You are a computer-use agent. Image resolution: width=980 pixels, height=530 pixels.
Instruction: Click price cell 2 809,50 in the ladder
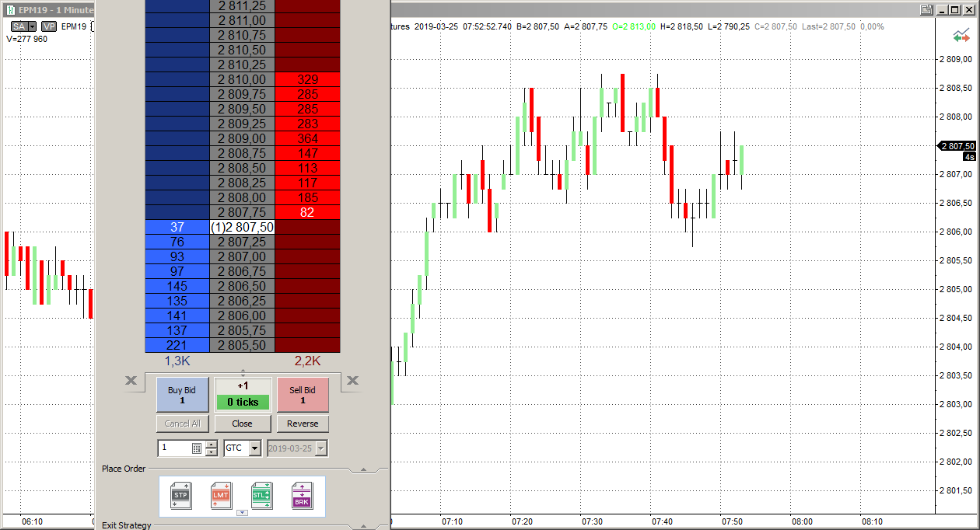pos(243,109)
